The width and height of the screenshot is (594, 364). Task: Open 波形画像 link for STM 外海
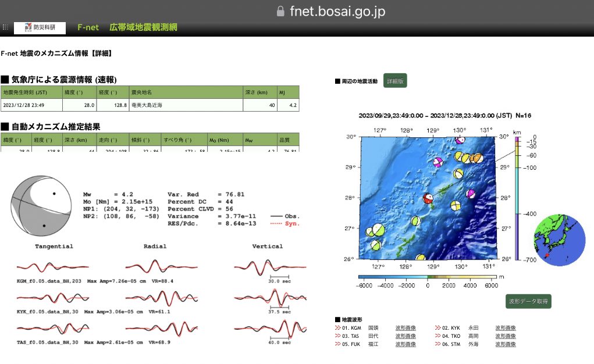click(x=506, y=344)
